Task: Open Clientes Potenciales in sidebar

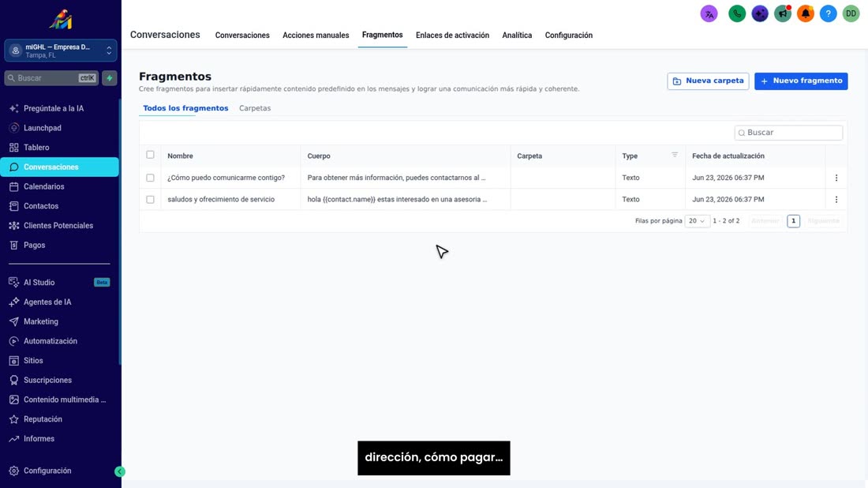Action: (59, 226)
